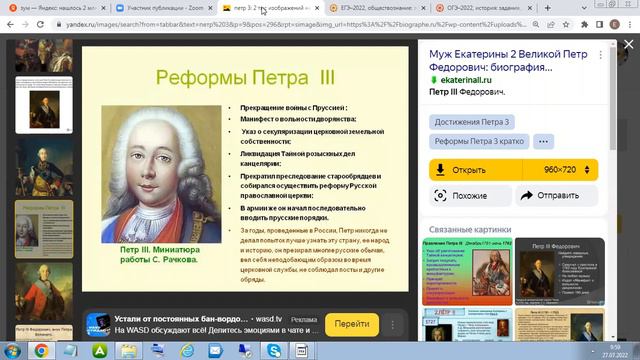Open the 960×720 size selector

pyautogui.click(x=560, y=170)
